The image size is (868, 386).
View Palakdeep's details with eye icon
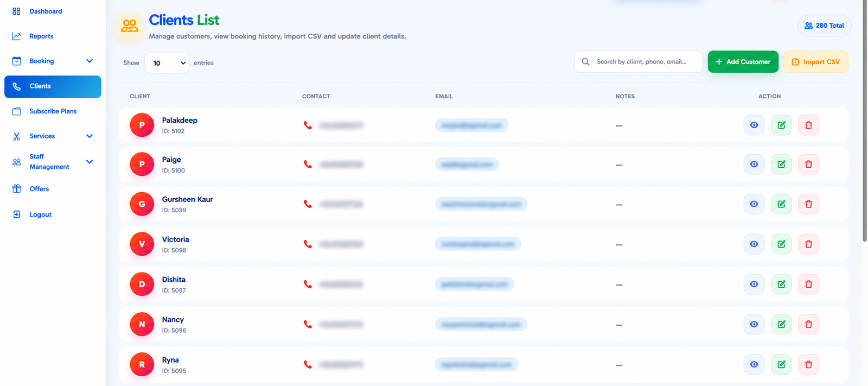tap(754, 125)
